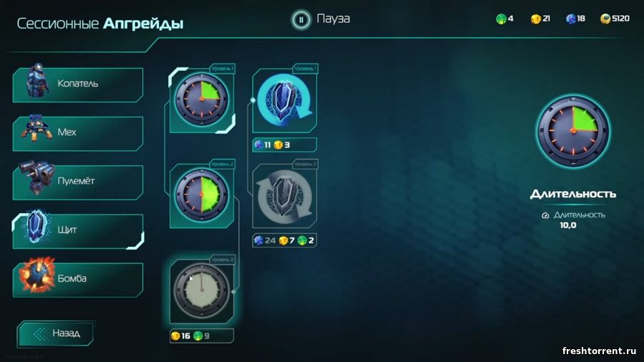This screenshot has height=362, width=644.
Task: Click the pause circle icon
Action: tap(301, 19)
